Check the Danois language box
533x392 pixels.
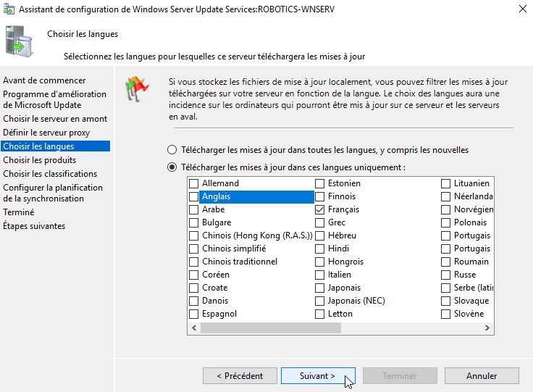(194, 301)
